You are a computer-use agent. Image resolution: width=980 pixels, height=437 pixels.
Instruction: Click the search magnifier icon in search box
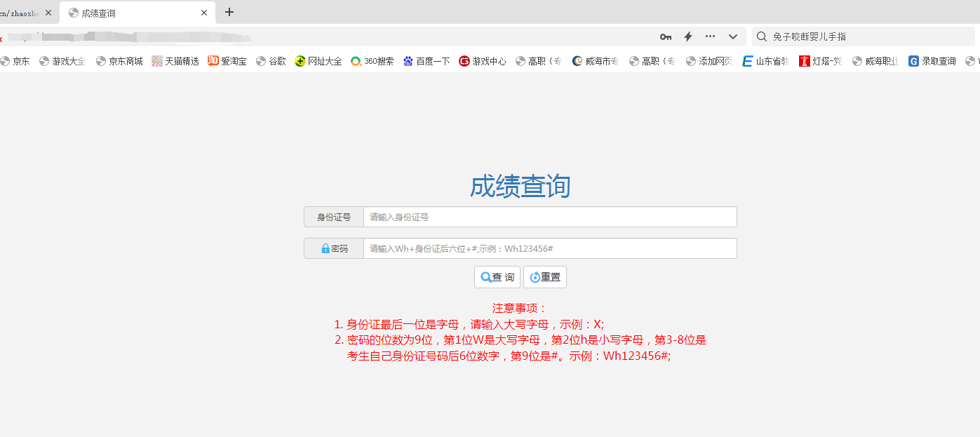tap(761, 36)
